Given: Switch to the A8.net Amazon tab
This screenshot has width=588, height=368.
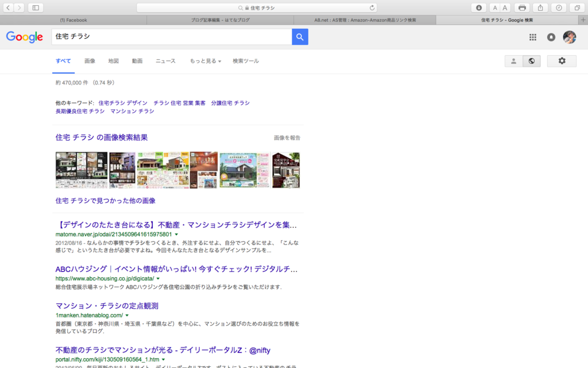Looking at the screenshot, I should (x=365, y=20).
